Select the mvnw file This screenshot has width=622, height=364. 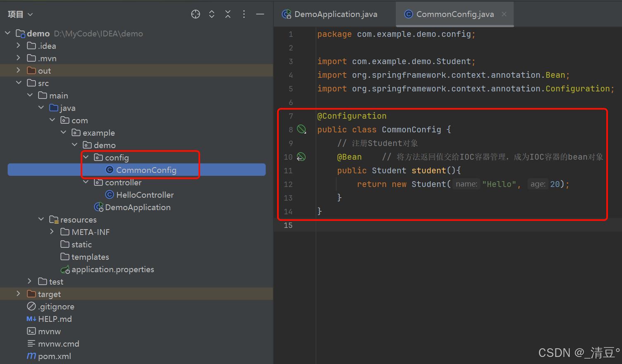pyautogui.click(x=49, y=331)
